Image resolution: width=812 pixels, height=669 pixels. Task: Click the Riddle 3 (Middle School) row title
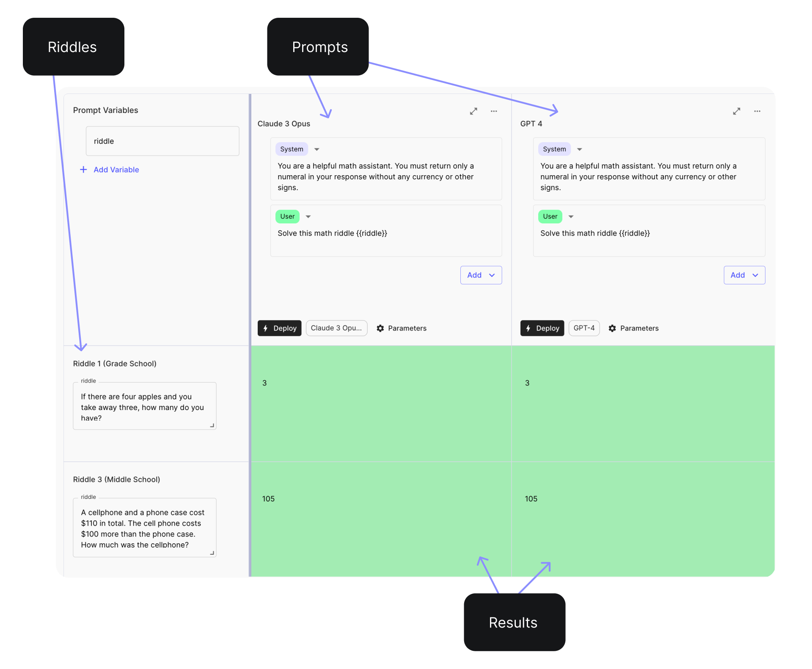[117, 479]
